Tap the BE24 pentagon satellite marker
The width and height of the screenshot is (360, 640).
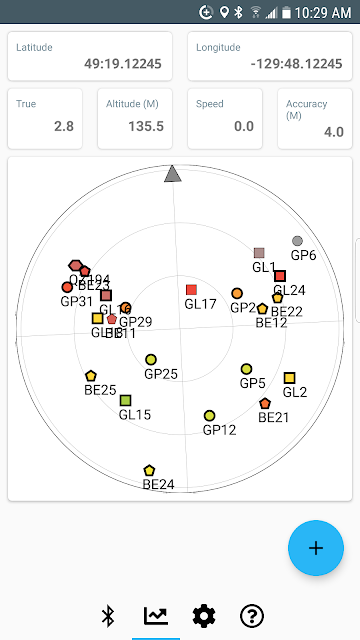(149, 470)
